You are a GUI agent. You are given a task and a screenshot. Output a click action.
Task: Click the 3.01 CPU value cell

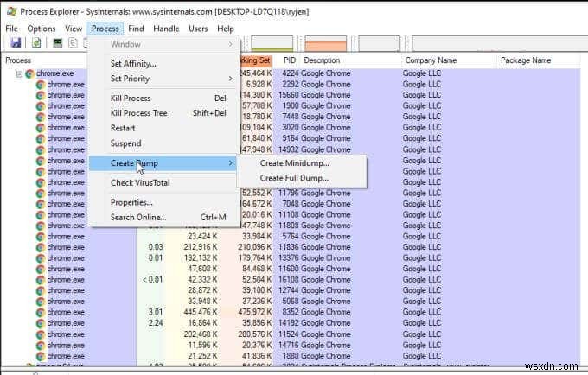pos(156,312)
